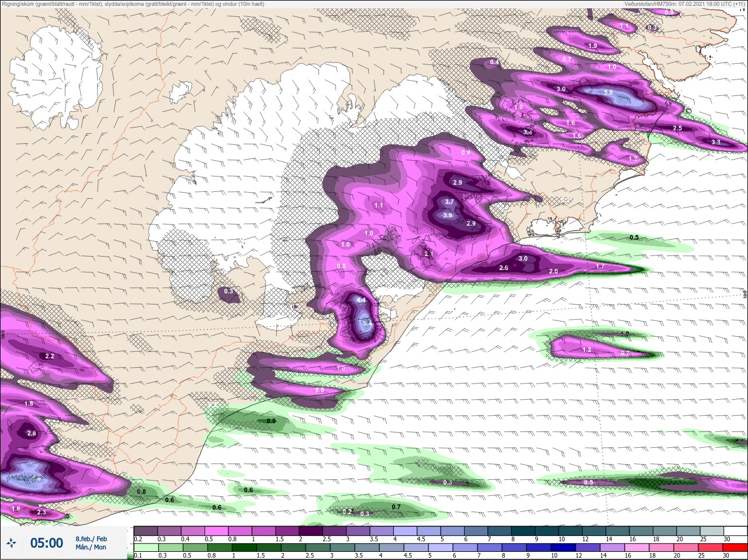Screen dimensions: 748x560
Task: Click the 1.7 precipitation value on the map
Action: pyautogui.click(x=600, y=267)
